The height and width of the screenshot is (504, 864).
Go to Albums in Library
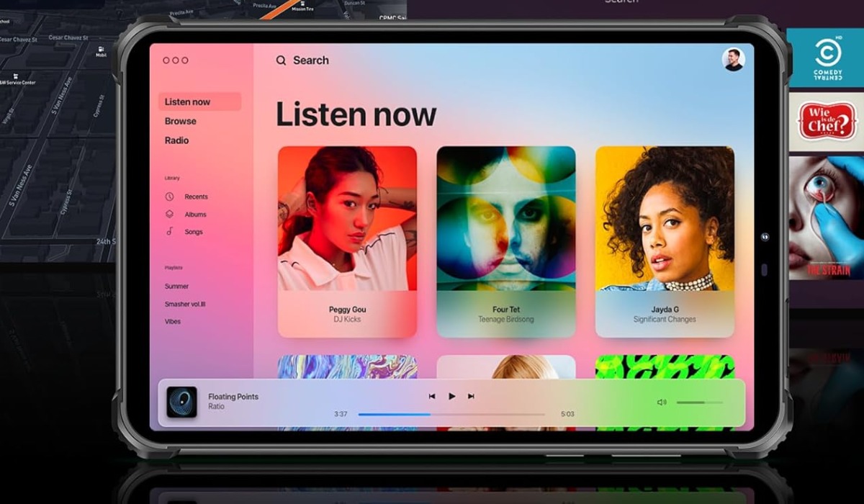click(x=195, y=215)
